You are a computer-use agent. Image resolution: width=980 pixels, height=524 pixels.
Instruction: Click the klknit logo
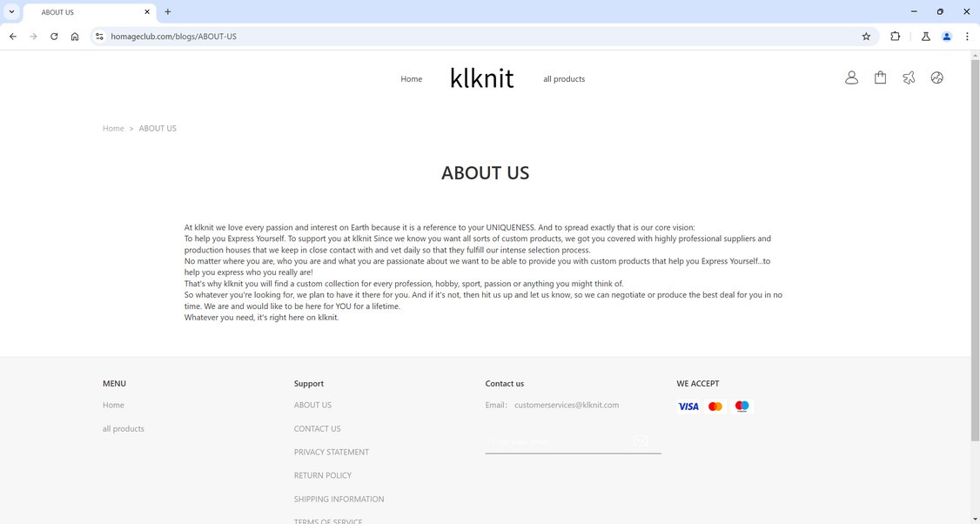point(482,78)
